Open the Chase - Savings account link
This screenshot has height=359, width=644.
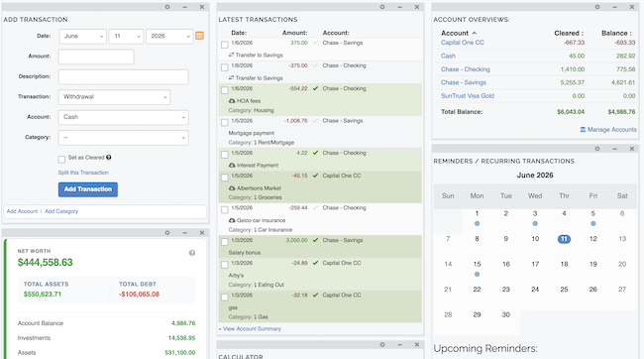point(464,82)
